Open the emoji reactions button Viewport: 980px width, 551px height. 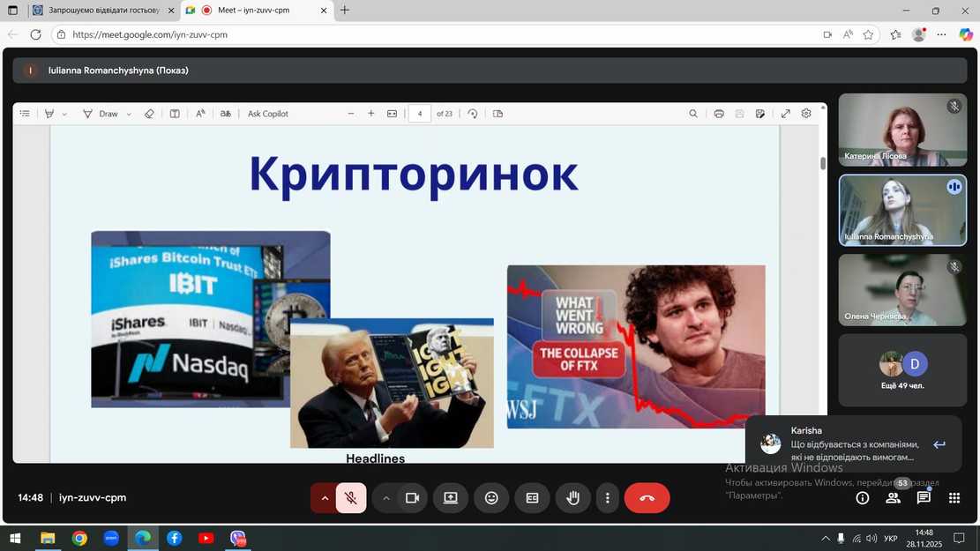[491, 498]
